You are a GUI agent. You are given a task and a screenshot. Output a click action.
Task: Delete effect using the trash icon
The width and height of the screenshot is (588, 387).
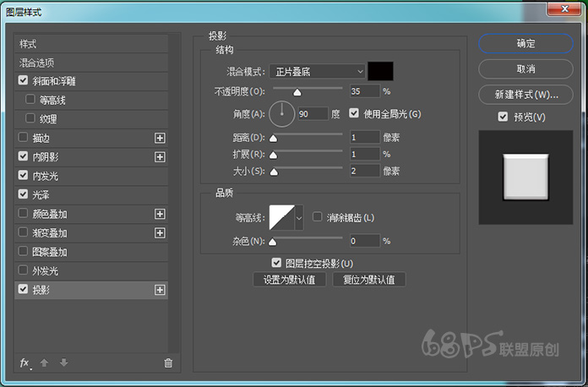tap(168, 362)
